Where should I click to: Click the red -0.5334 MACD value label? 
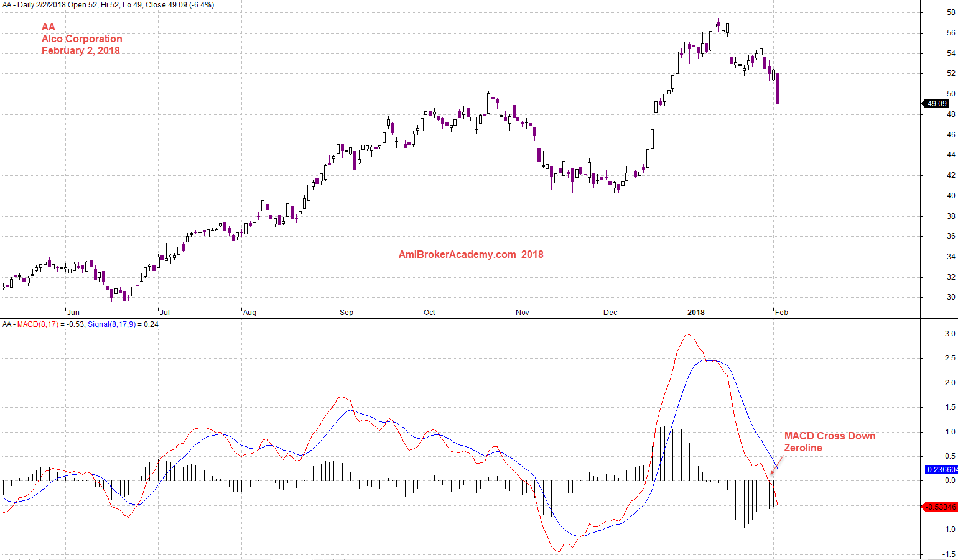pos(940,507)
